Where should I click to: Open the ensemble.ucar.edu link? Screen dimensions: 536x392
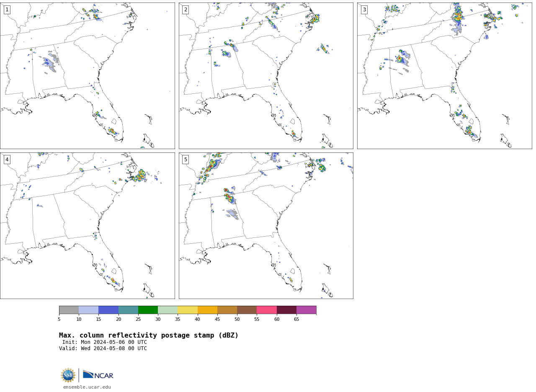click(x=87, y=387)
